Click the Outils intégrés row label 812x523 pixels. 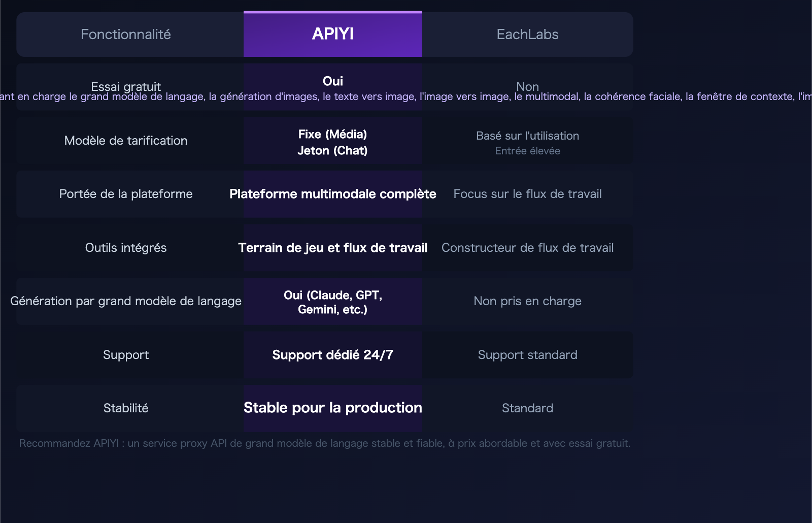click(x=126, y=248)
